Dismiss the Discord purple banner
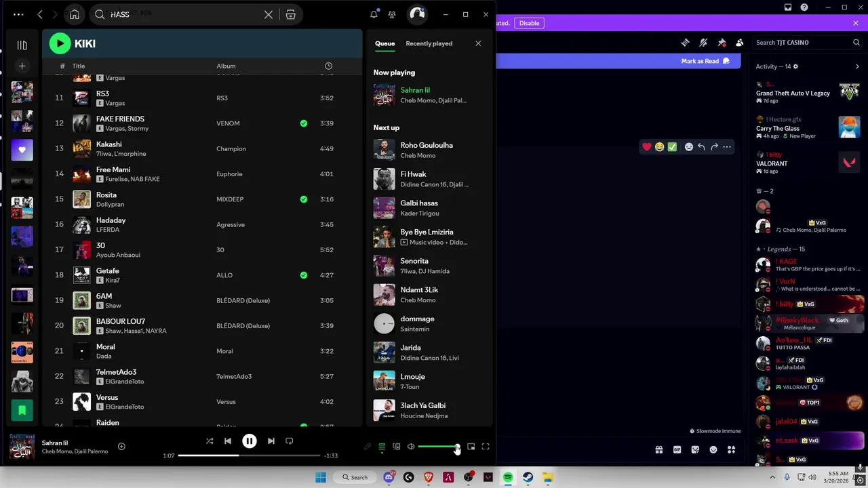 tap(856, 23)
